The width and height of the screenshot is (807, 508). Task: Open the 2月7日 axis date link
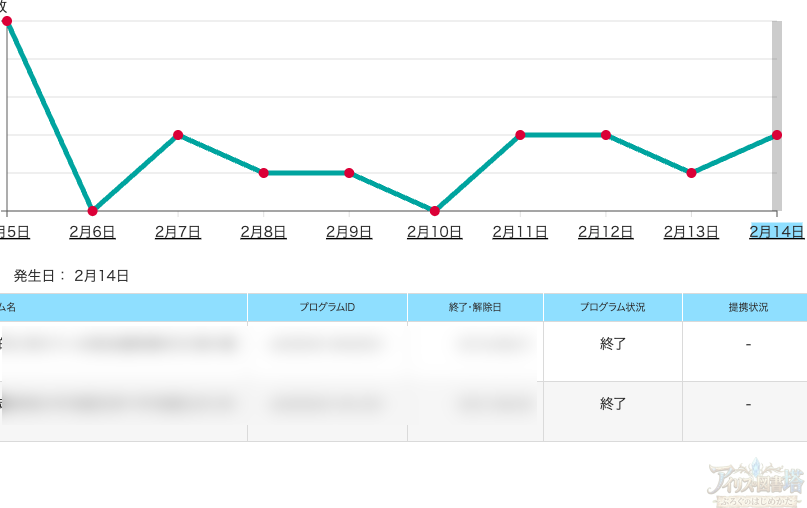tap(178, 232)
